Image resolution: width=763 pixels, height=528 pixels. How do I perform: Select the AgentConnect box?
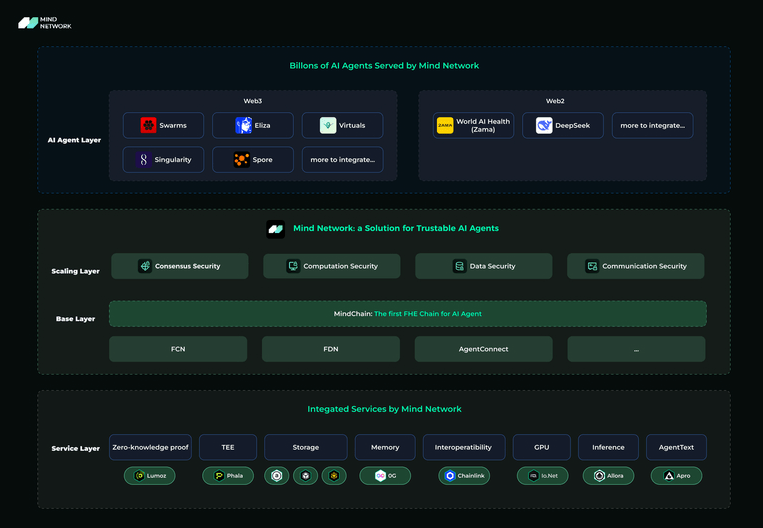pos(484,349)
